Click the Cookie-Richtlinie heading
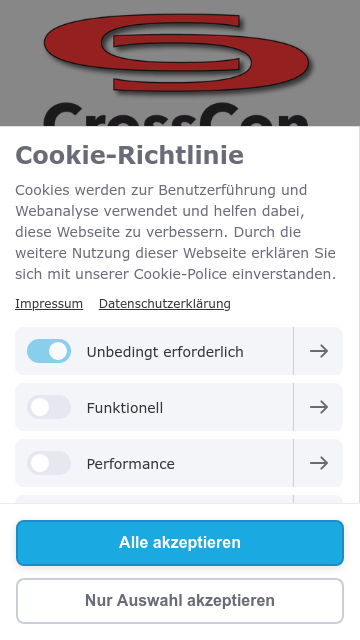 129,156
